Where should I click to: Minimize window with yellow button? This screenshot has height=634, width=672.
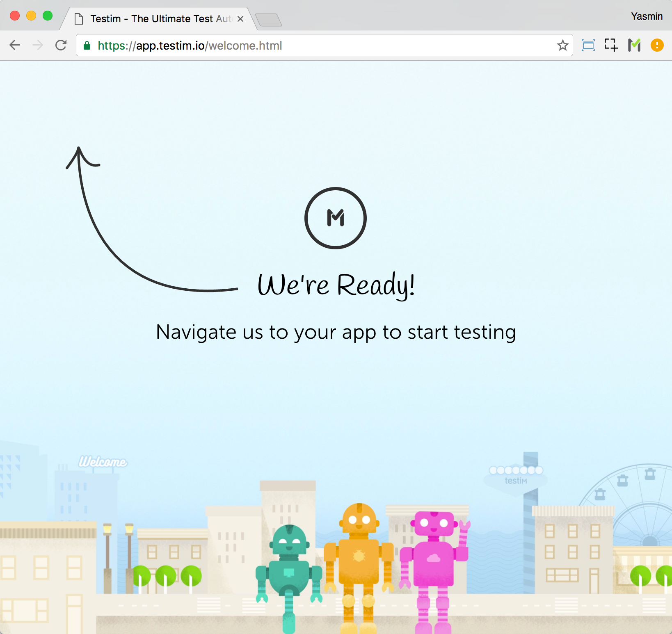click(31, 16)
